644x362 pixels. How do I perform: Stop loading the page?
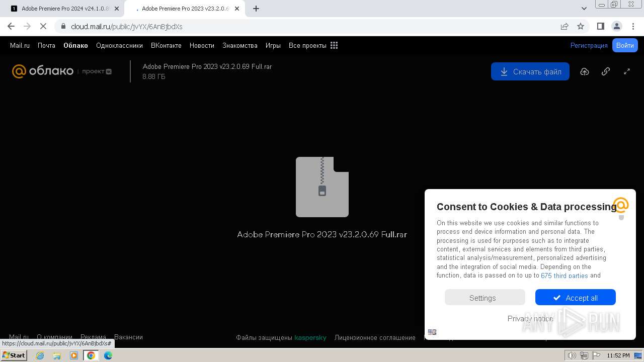43,26
